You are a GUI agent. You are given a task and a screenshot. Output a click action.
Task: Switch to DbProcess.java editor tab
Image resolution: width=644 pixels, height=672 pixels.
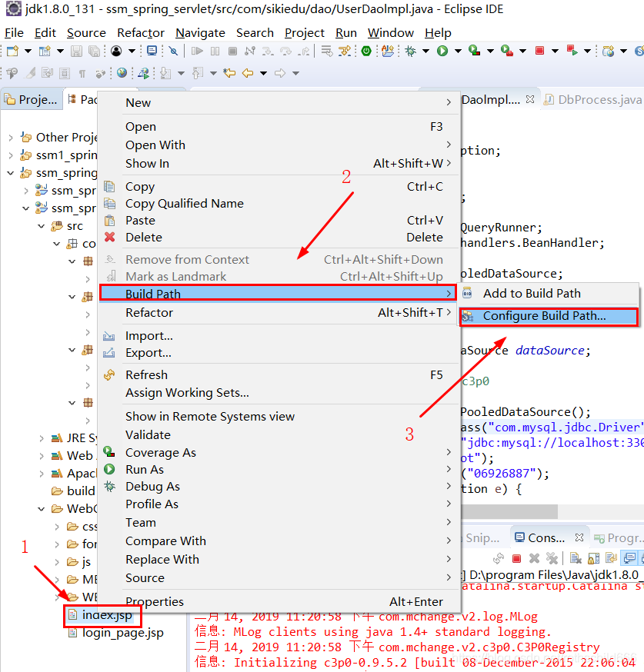click(x=592, y=100)
